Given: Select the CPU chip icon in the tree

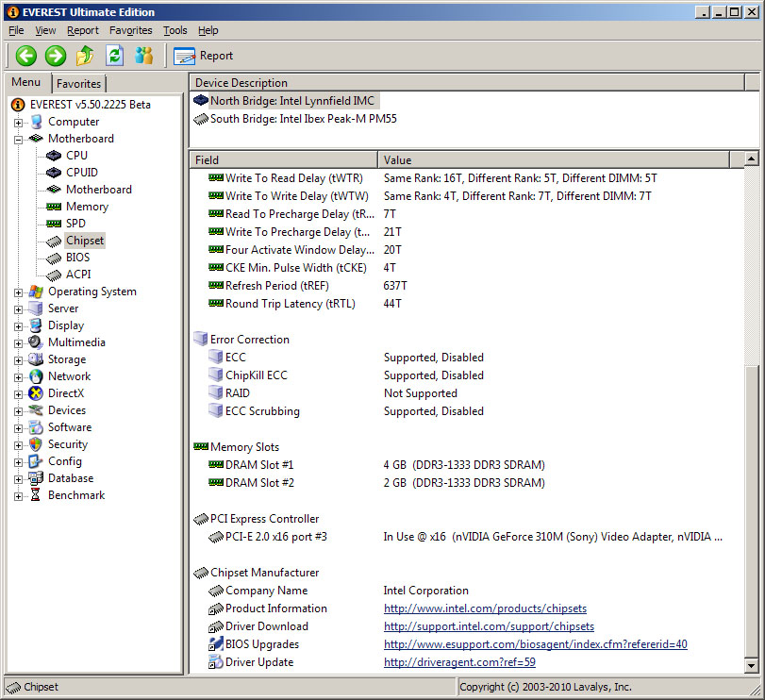Looking at the screenshot, I should (x=53, y=156).
